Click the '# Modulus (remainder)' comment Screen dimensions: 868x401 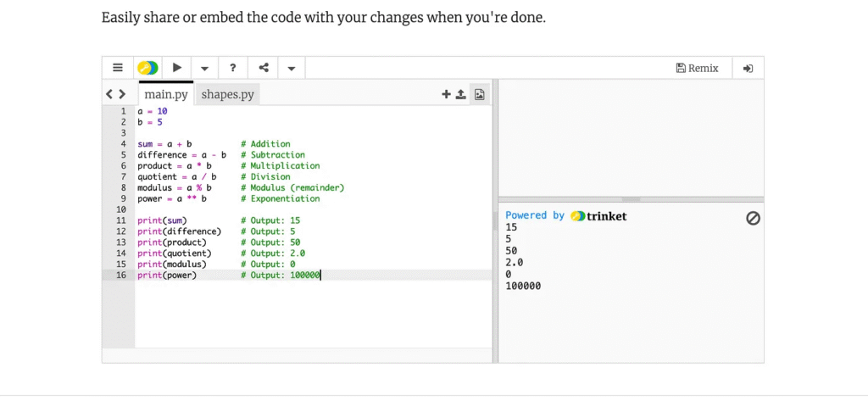tap(292, 187)
